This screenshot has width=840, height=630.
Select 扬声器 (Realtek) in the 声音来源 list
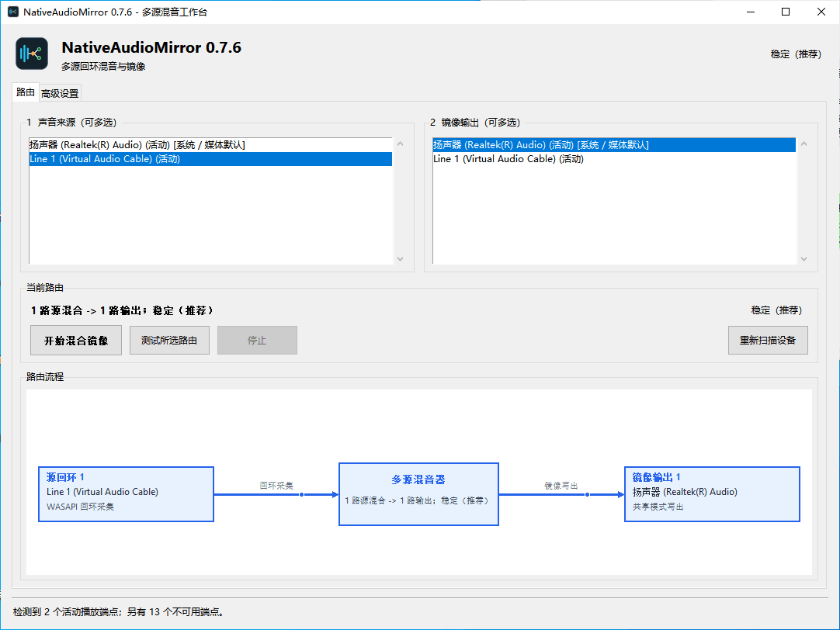pos(210,145)
